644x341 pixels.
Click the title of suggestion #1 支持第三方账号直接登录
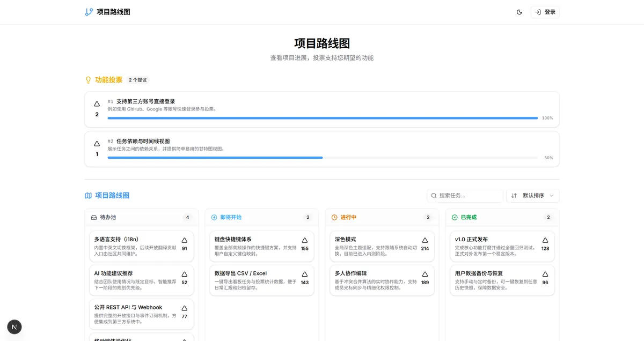pyautogui.click(x=145, y=101)
